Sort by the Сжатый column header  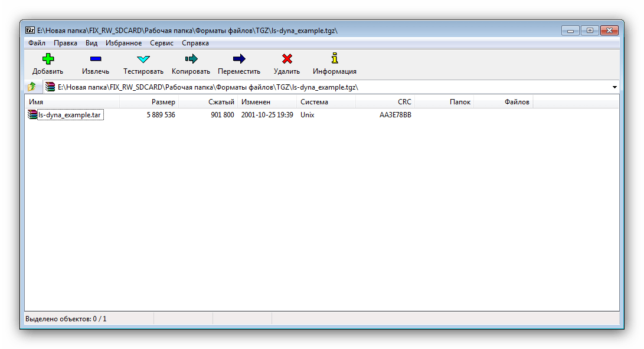pyautogui.click(x=208, y=102)
